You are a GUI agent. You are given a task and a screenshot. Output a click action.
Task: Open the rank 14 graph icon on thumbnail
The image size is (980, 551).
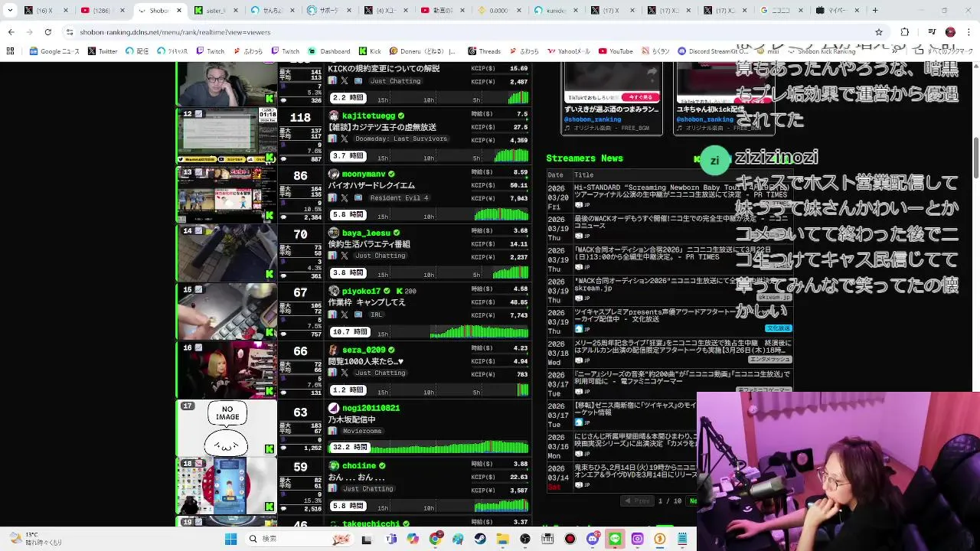tap(199, 230)
